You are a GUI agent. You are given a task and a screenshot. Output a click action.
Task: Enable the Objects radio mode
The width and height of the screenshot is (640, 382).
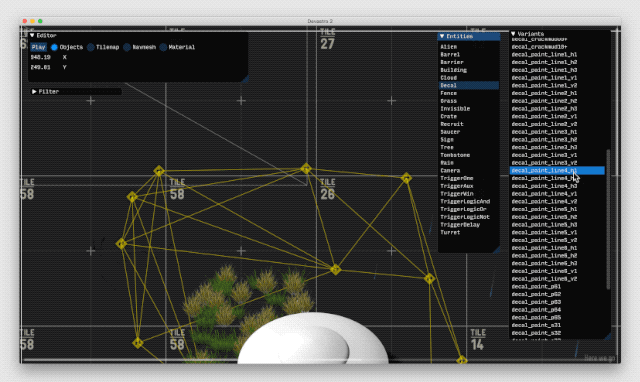[x=54, y=47]
